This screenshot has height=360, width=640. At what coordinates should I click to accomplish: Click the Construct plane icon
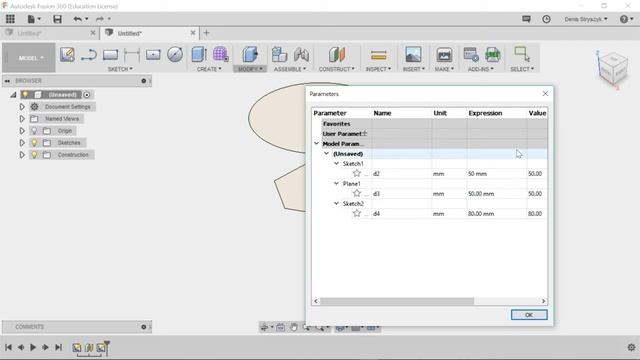click(337, 54)
